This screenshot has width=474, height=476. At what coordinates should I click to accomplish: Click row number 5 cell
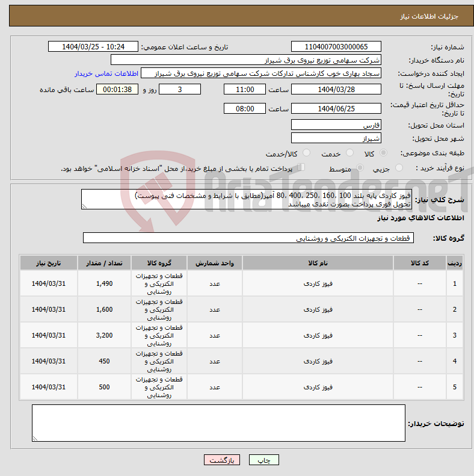click(x=455, y=387)
